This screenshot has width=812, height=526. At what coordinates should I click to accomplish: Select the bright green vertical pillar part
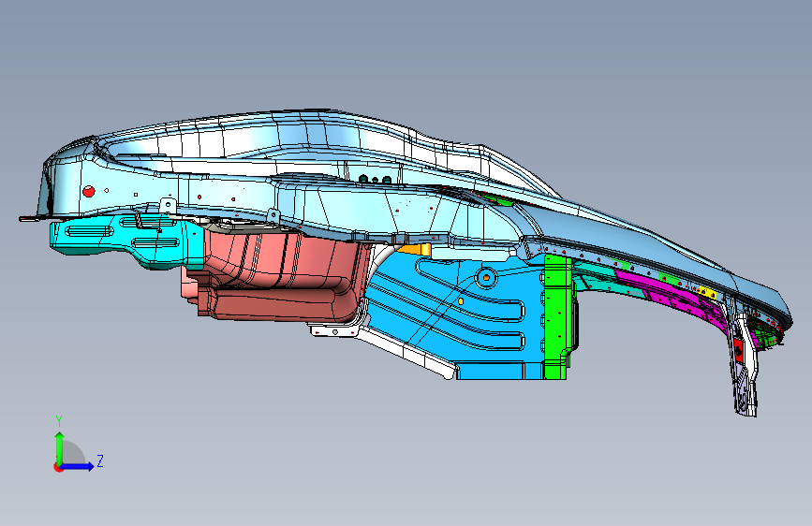click(558, 315)
